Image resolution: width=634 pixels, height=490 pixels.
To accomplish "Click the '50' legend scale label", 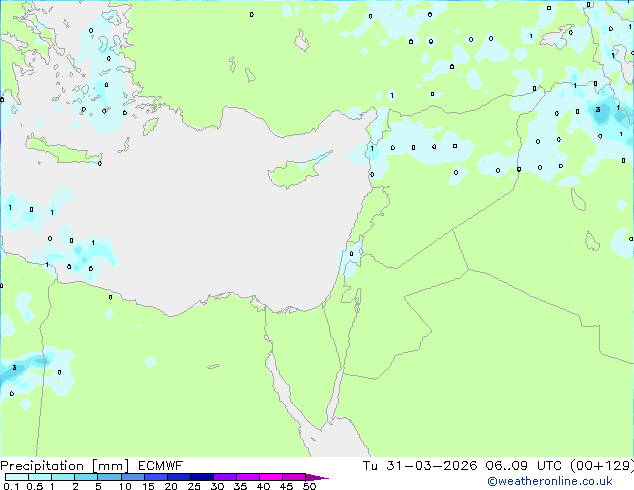I will point(309,486).
